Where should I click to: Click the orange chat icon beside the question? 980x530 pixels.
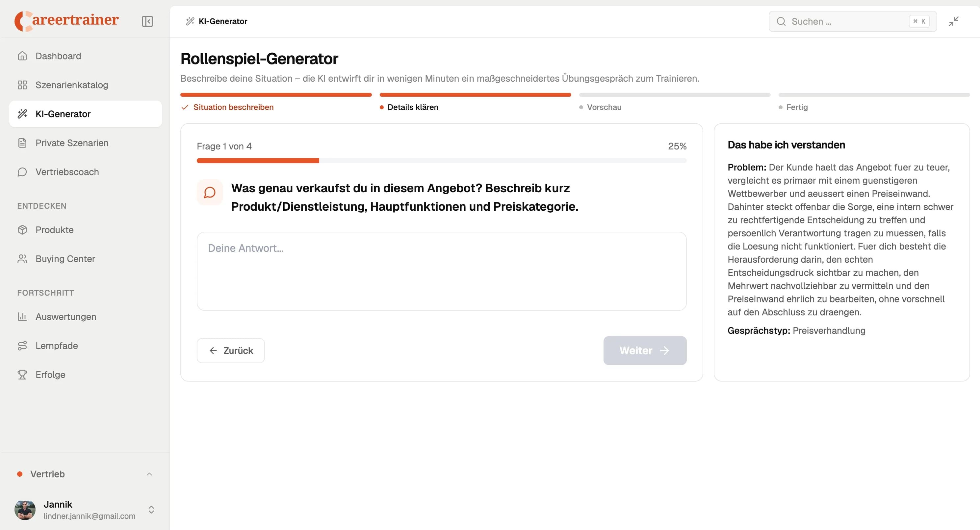pyautogui.click(x=210, y=192)
